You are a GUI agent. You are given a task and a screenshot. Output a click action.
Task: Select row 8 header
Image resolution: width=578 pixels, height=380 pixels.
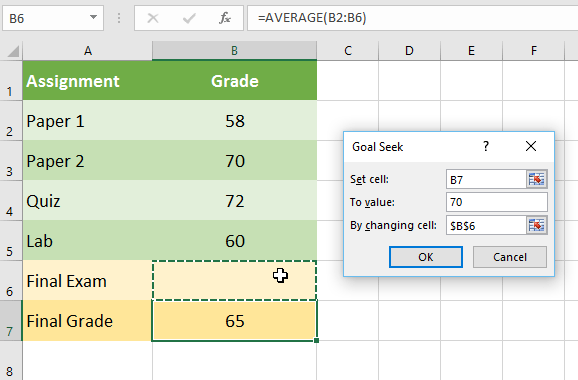[x=11, y=360]
